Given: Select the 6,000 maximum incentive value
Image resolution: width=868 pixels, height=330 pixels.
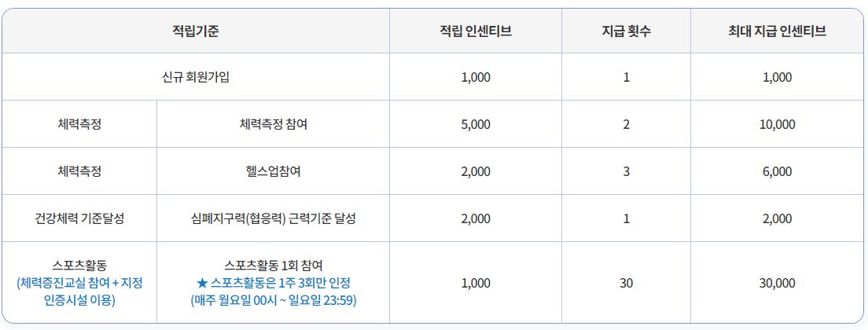Looking at the screenshot, I should 778,171.
